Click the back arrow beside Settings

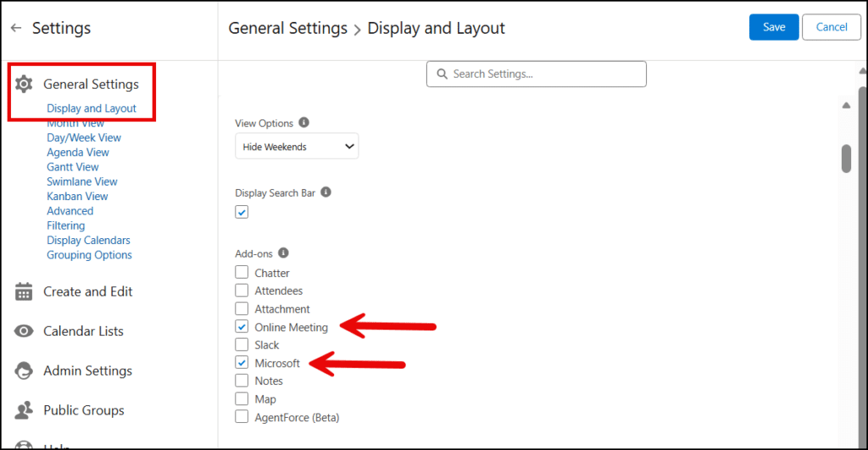click(16, 28)
